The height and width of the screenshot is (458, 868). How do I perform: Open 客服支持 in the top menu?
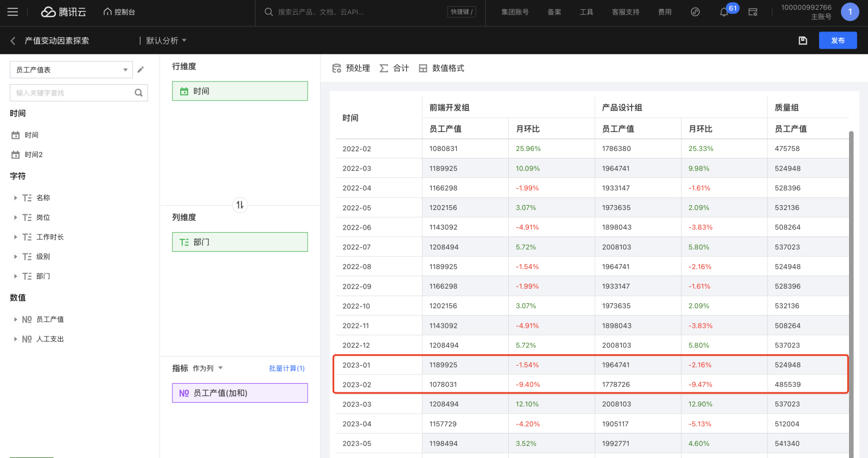(x=625, y=12)
